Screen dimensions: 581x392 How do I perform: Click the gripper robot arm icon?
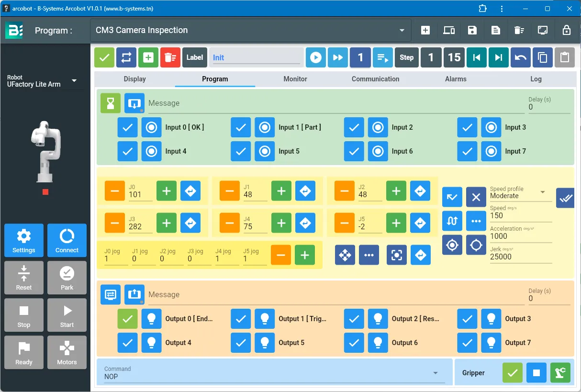pyautogui.click(x=560, y=372)
